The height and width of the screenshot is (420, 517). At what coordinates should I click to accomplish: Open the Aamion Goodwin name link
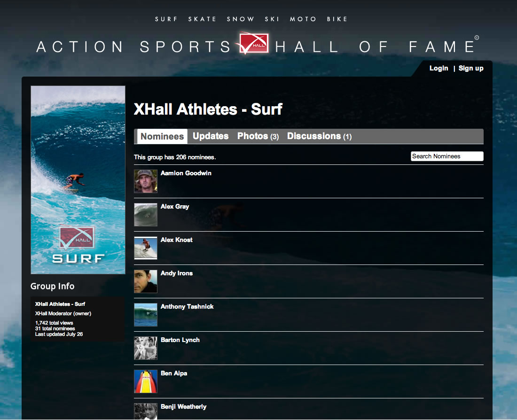186,173
